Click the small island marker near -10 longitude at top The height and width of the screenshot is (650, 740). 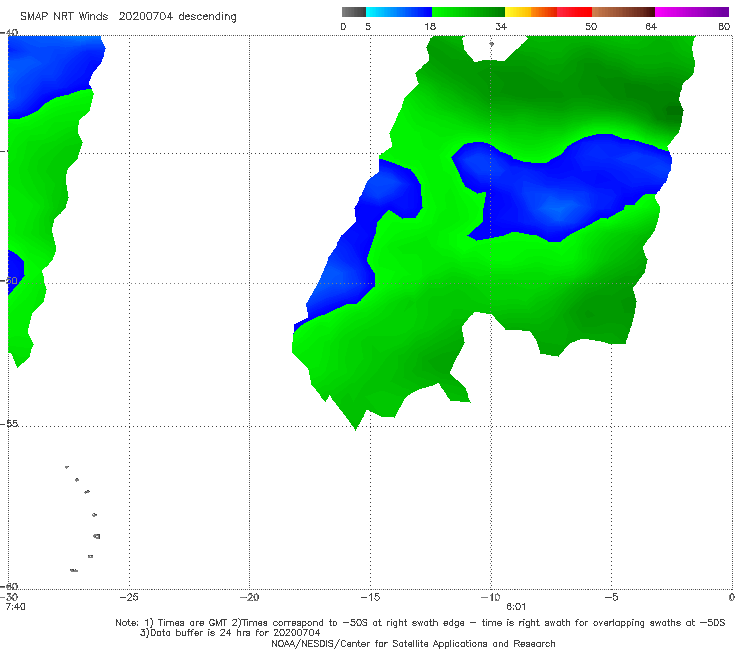(x=491, y=44)
